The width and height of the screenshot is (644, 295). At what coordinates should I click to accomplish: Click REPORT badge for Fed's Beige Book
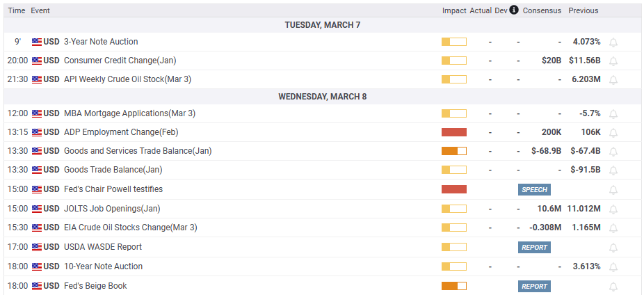(x=534, y=286)
